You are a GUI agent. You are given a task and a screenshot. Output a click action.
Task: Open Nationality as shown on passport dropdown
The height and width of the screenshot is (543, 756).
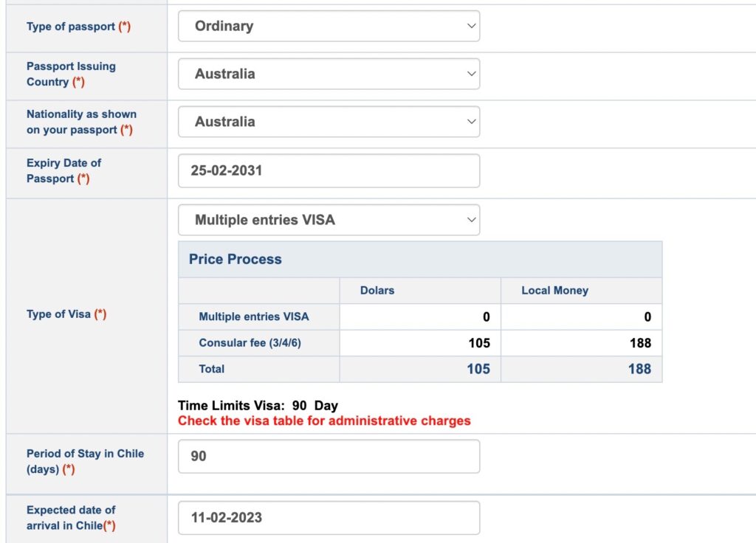(329, 122)
